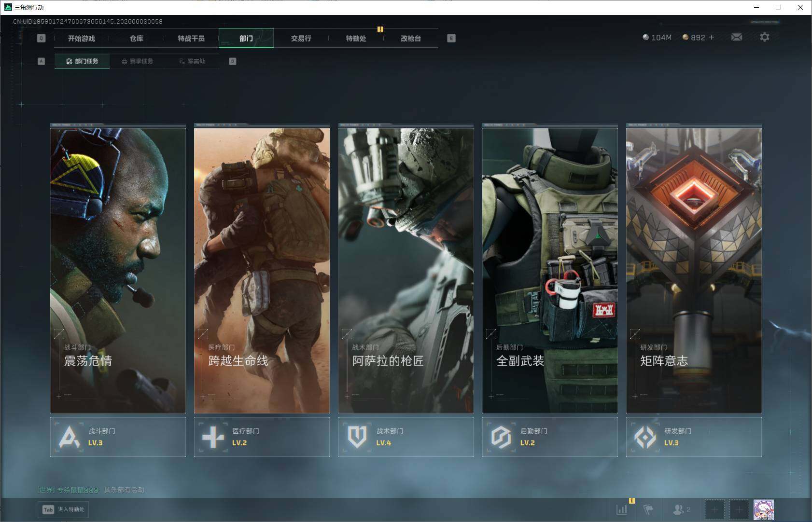Switch to the 交易行 tab
This screenshot has width=812, height=522.
click(x=301, y=38)
